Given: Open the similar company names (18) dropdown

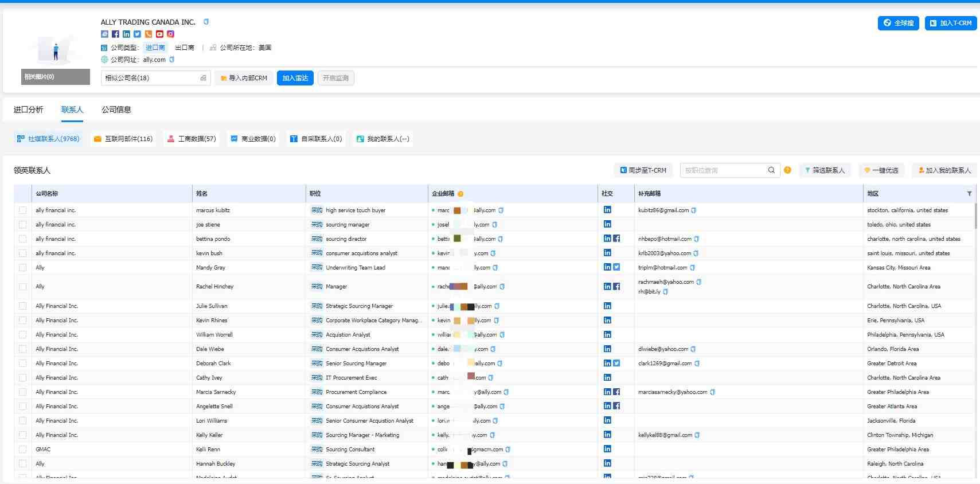Looking at the screenshot, I should (156, 78).
